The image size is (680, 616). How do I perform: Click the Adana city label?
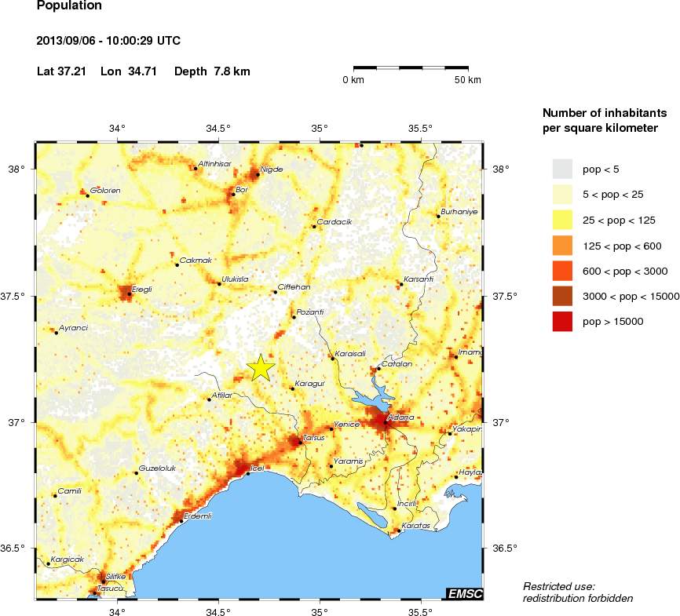coord(400,417)
